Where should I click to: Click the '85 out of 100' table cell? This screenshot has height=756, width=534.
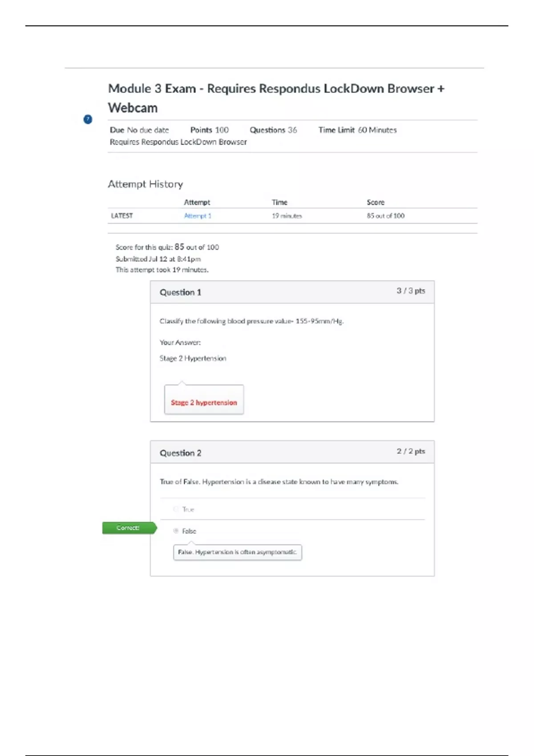pos(385,216)
